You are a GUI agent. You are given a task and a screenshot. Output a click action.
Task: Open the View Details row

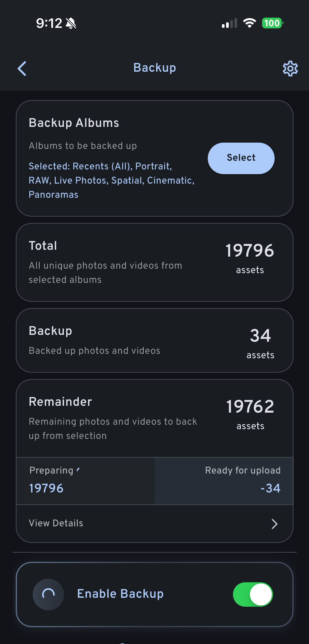[154, 523]
